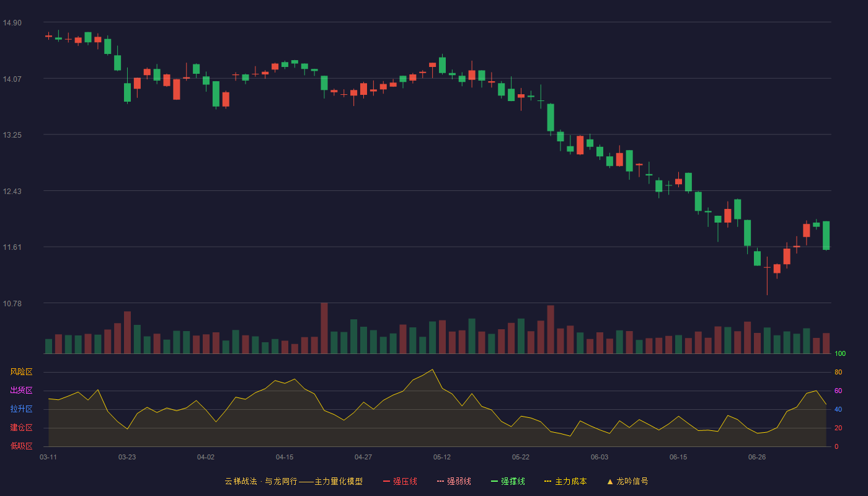This screenshot has width=868, height=496.
Task: Toggle the 龙吟信号 series label
Action: [x=632, y=481]
